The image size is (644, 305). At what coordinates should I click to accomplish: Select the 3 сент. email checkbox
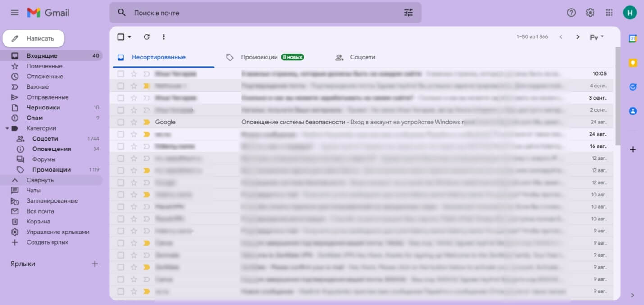121,98
